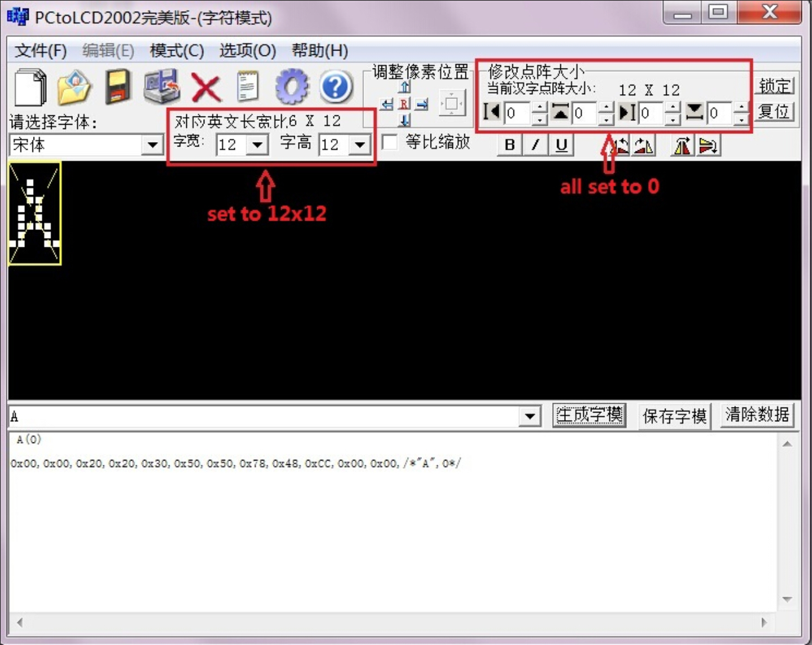Toggle italic I formatting button
Screen dimensions: 812x645
click(535, 145)
